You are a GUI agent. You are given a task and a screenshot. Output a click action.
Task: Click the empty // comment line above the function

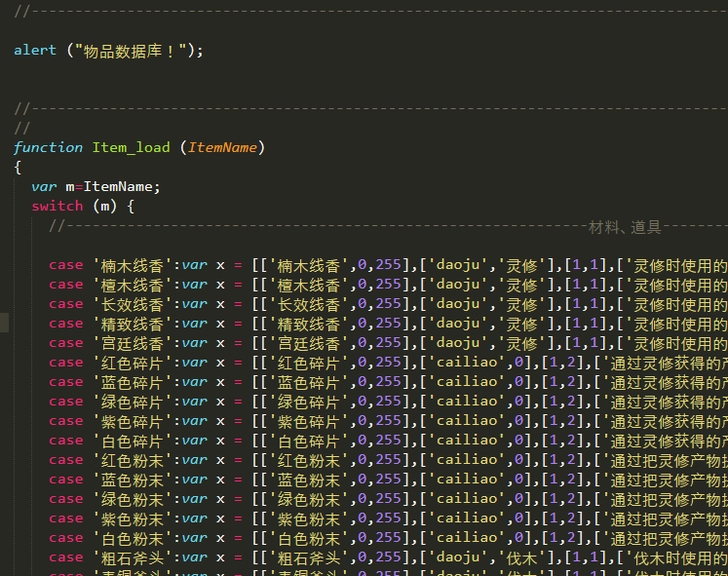tap(21, 128)
